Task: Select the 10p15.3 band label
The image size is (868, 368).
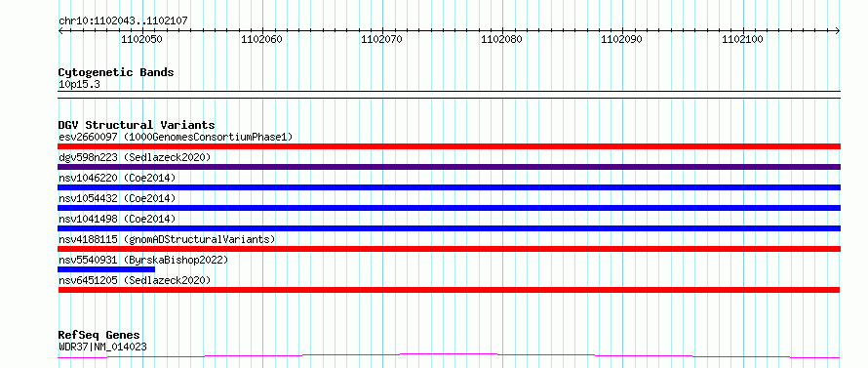Action: [79, 85]
